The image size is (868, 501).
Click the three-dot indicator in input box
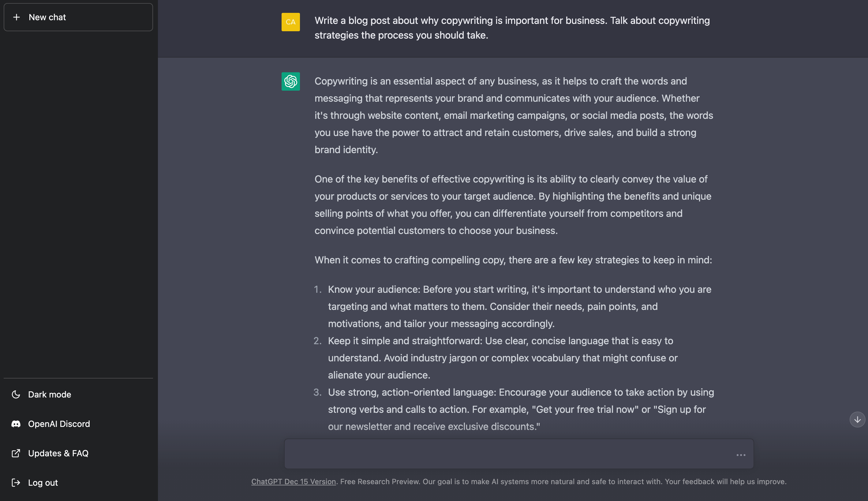click(x=741, y=455)
